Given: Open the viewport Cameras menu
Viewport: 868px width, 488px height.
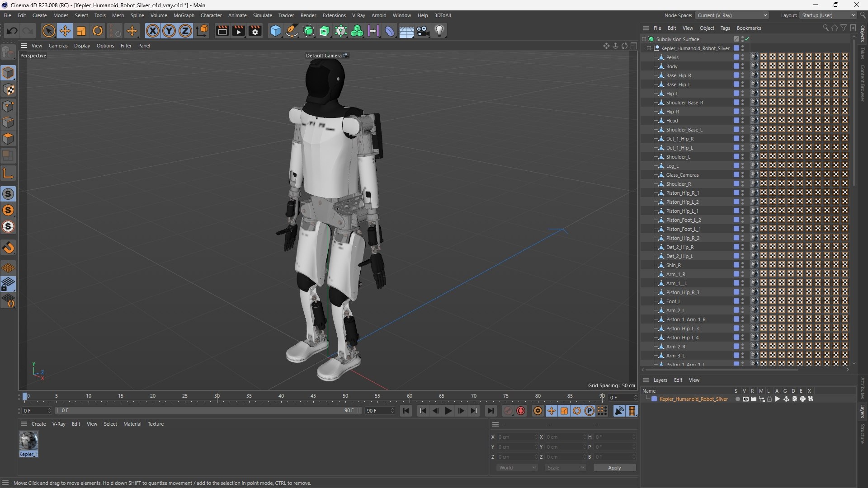Looking at the screenshot, I should [58, 46].
